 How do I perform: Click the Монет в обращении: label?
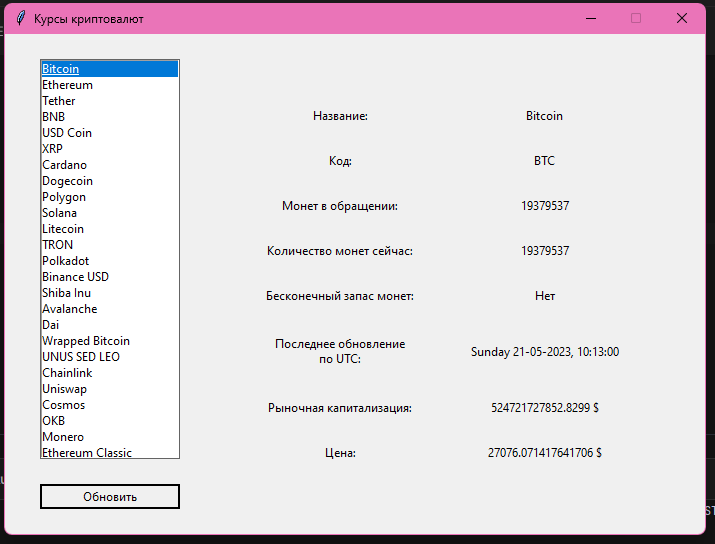pos(340,206)
